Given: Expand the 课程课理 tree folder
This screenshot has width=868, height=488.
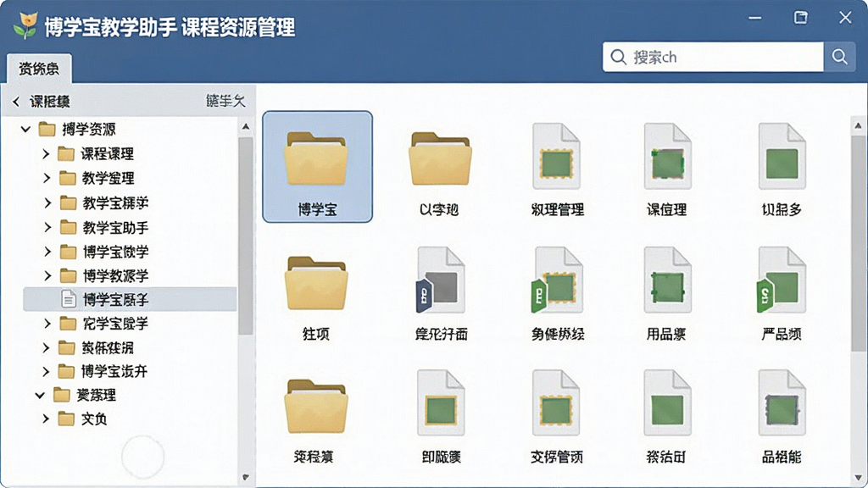Looking at the screenshot, I should click(x=46, y=154).
